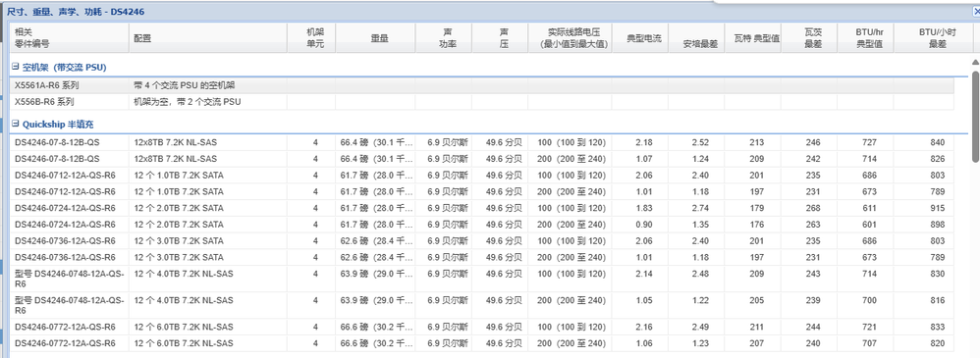980x358 pixels.
Task: Click the worst-case watts value 263
Action: [813, 225]
